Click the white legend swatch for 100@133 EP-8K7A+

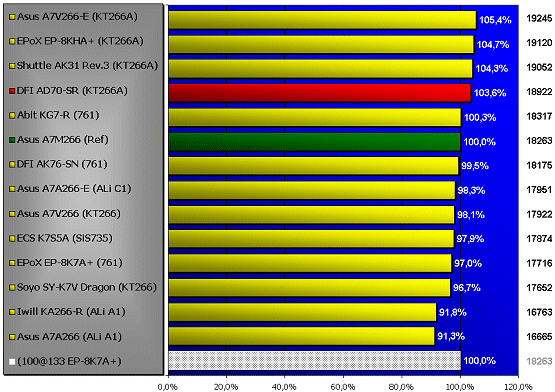[12, 362]
